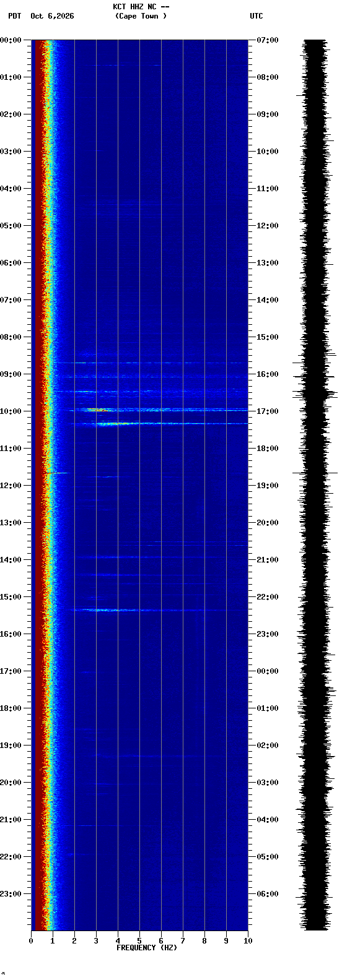Image resolution: width=342 pixels, height=980 pixels.
Task: Click the PDT '17:00' time label
Action: tap(11, 671)
